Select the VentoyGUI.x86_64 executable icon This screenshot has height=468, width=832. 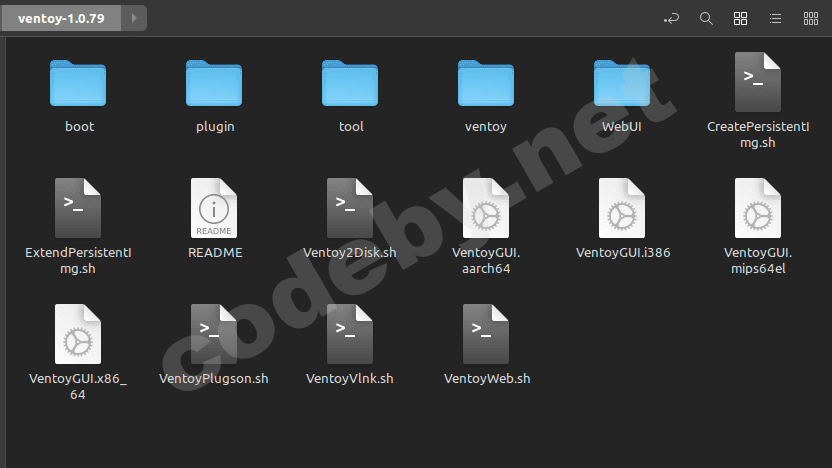pos(78,334)
